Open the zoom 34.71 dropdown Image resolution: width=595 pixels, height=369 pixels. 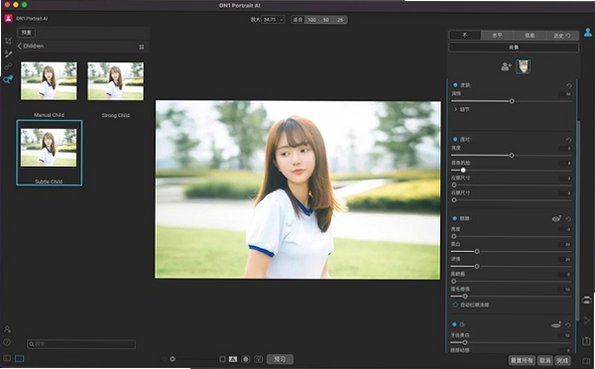tap(273, 20)
